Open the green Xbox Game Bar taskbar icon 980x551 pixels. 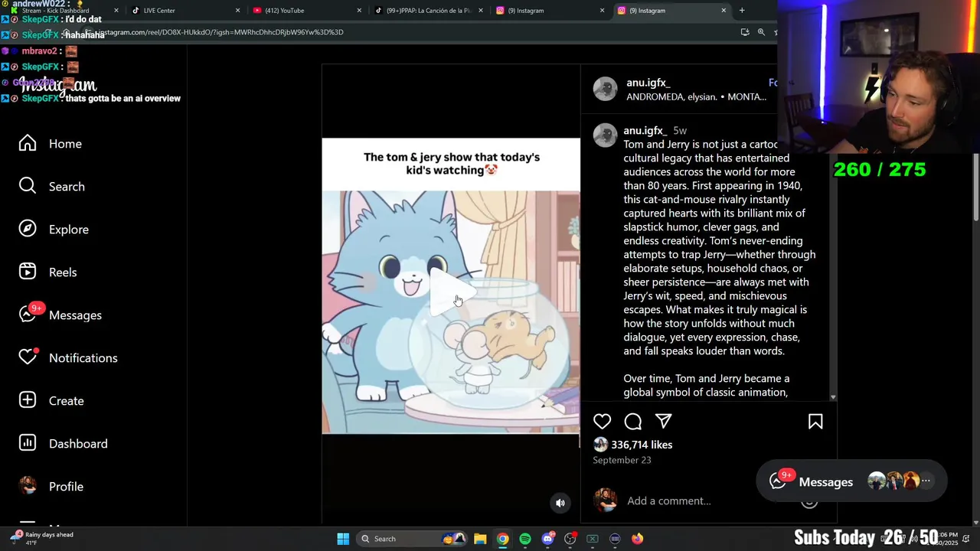pos(593,539)
